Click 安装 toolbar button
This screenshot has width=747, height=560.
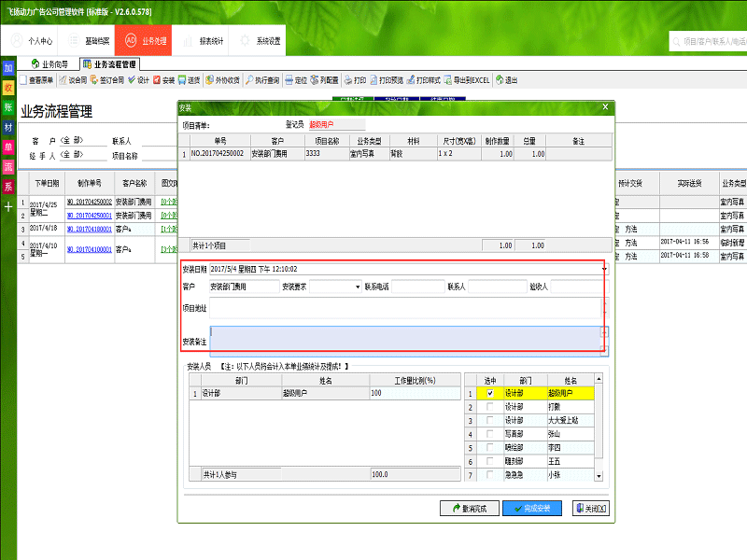pyautogui.click(x=164, y=80)
